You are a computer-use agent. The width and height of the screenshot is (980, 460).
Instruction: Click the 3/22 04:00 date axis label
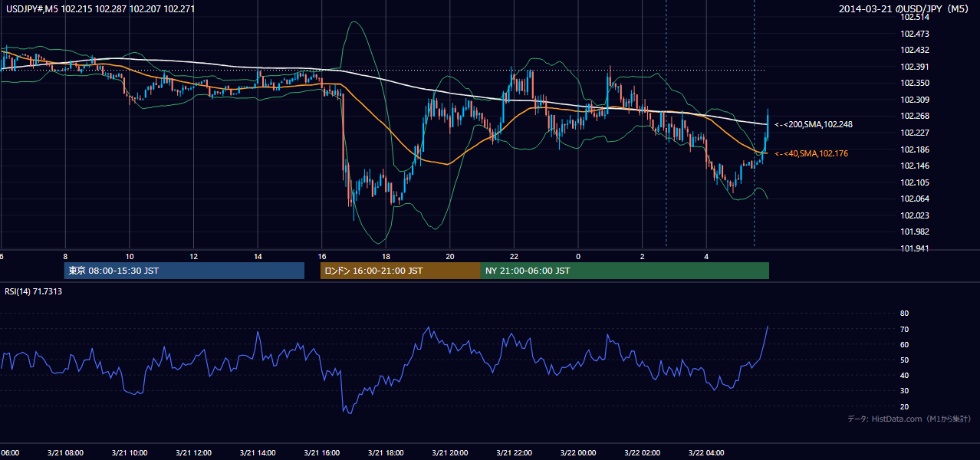coord(706,453)
